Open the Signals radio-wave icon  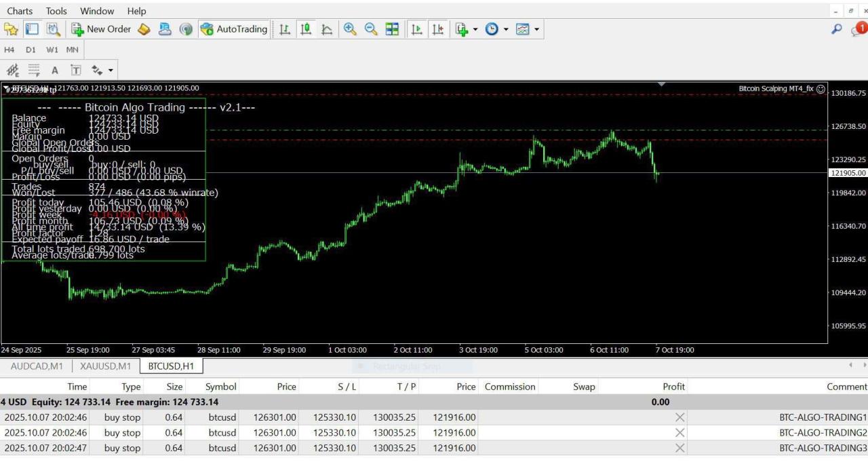[x=186, y=29]
